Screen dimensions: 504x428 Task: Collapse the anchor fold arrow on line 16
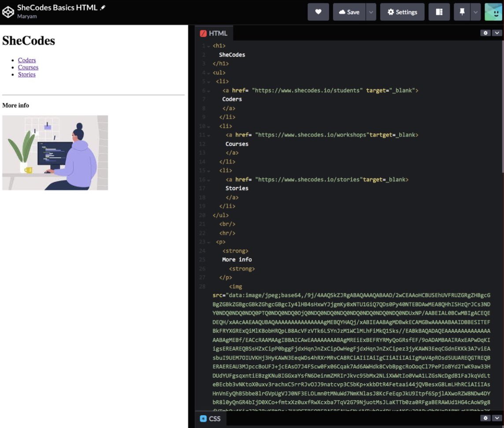(208, 180)
